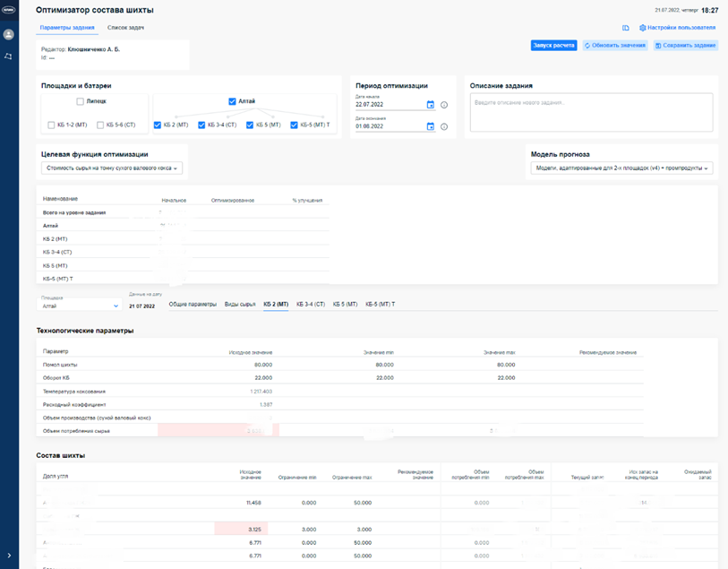Click Расходный коэффициент value 1.387
The width and height of the screenshot is (728, 569).
(266, 404)
